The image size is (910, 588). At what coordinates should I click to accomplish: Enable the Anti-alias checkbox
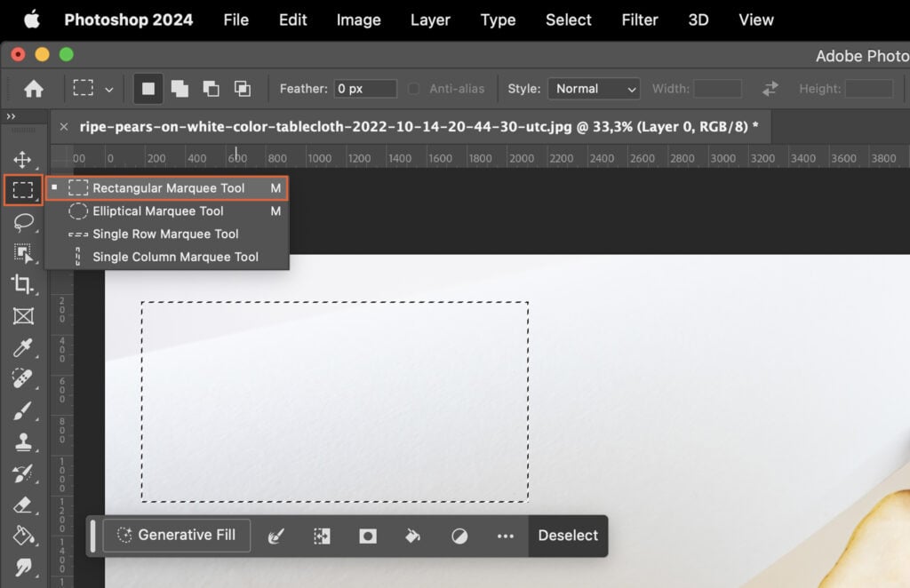(414, 89)
